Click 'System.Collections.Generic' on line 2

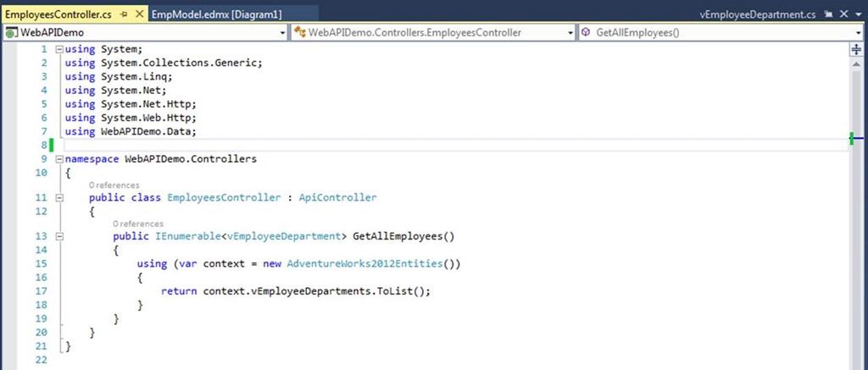click(x=179, y=63)
